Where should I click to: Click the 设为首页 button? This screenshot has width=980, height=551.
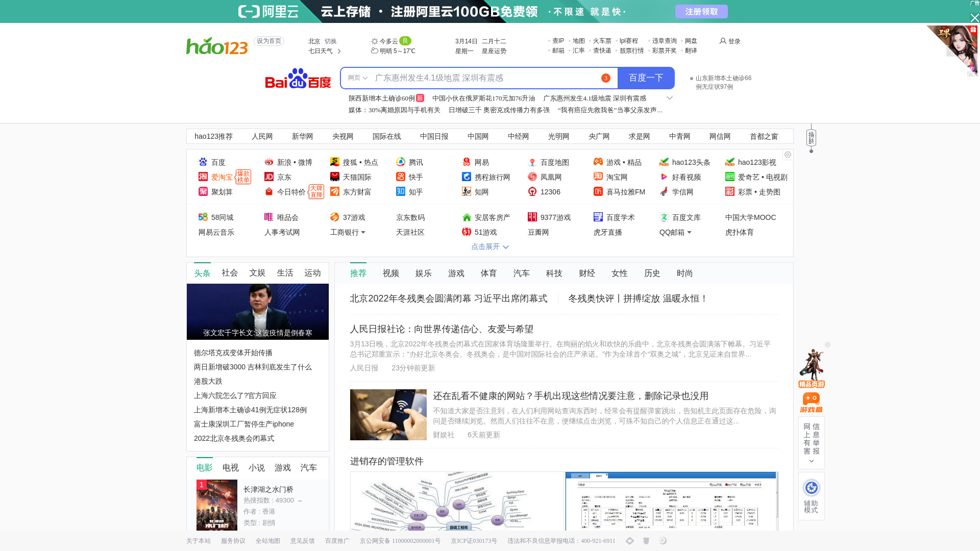269,41
